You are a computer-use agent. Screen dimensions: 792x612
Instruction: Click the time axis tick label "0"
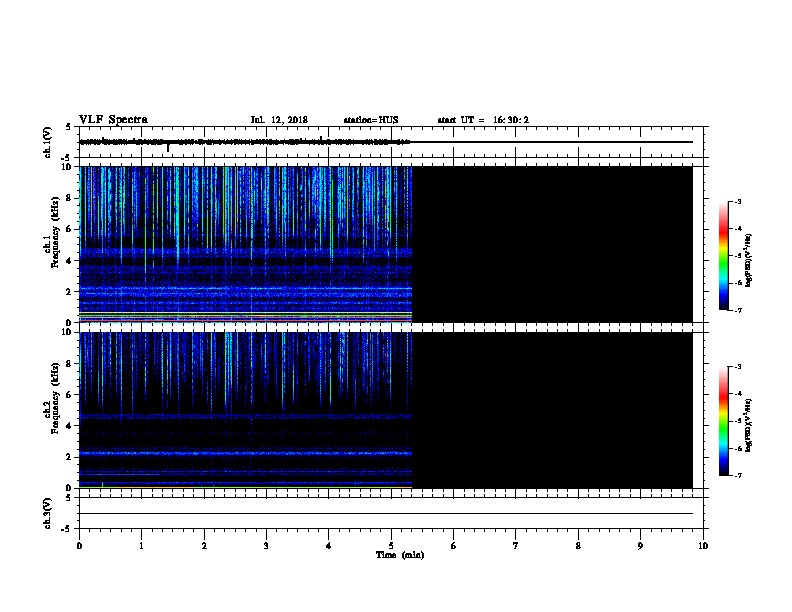[79, 546]
